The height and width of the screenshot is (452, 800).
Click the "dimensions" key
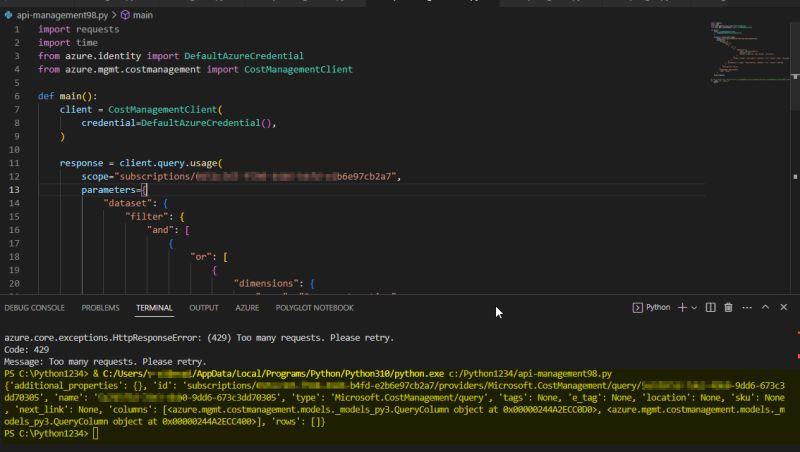click(x=266, y=283)
